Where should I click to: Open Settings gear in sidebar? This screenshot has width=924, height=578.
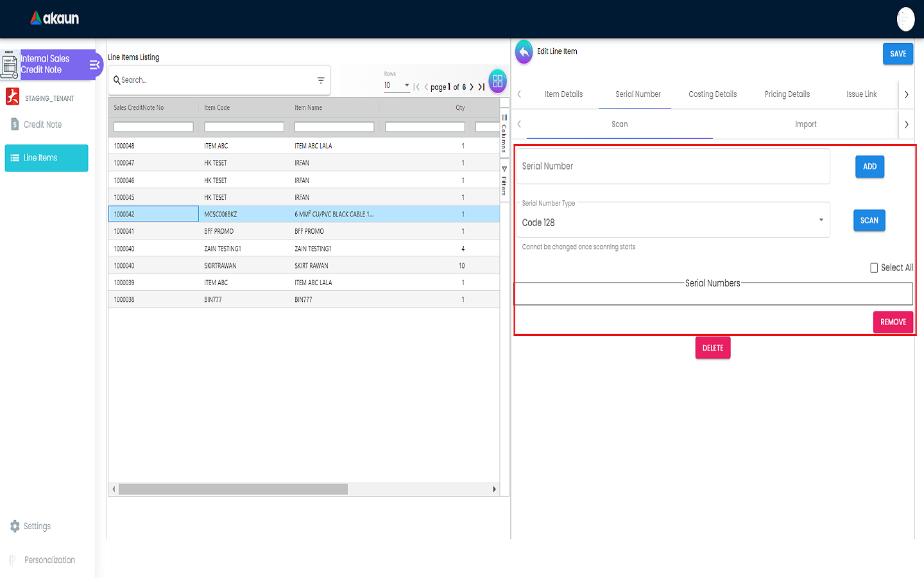point(15,526)
